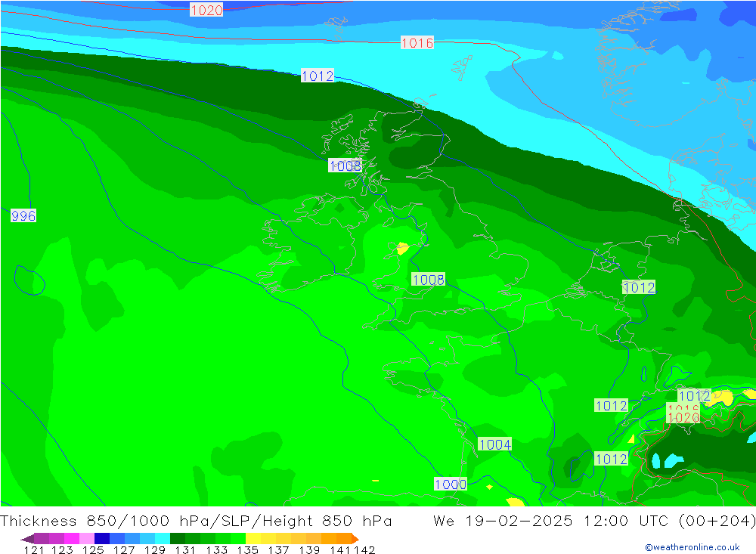Screen dimensions: 756x554
Task: Click the blue 1012 label north of Scotland
Action: (318, 76)
